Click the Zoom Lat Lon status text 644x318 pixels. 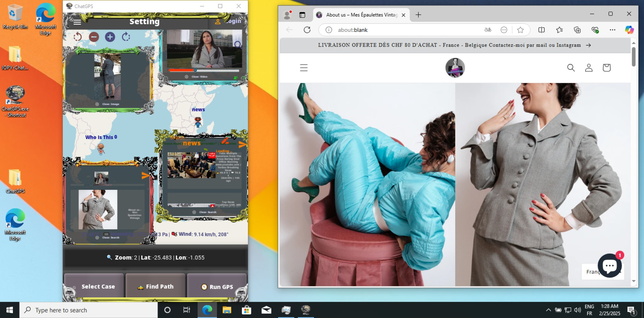pyautogui.click(x=156, y=258)
